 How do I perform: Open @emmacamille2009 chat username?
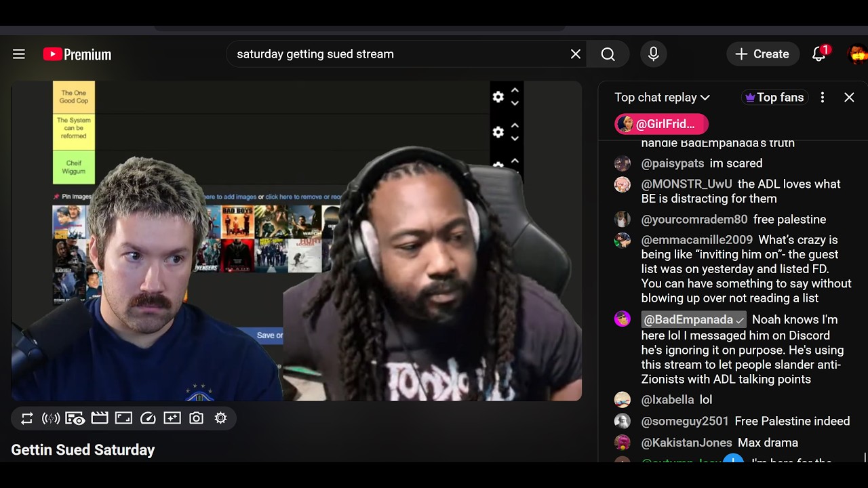coord(697,240)
